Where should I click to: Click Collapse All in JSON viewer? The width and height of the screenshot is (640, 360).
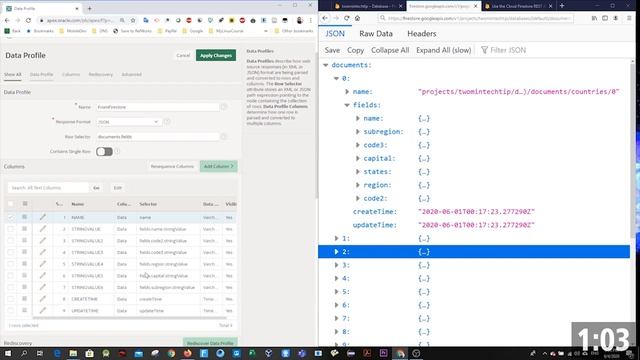click(390, 50)
